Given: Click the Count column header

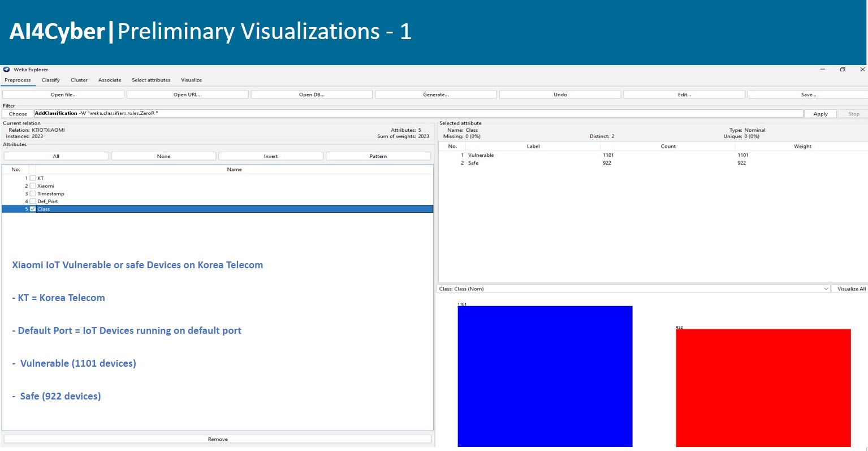Looking at the screenshot, I should 668,146.
